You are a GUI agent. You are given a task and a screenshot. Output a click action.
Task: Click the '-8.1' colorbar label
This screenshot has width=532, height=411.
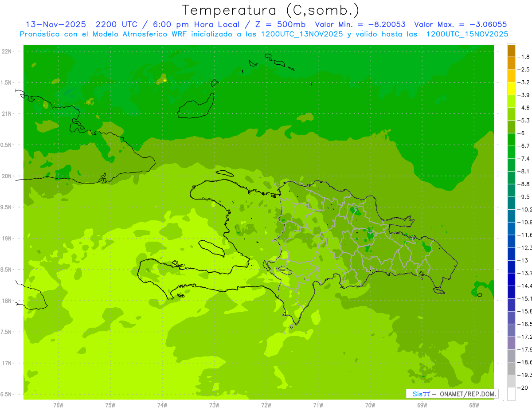click(x=524, y=171)
